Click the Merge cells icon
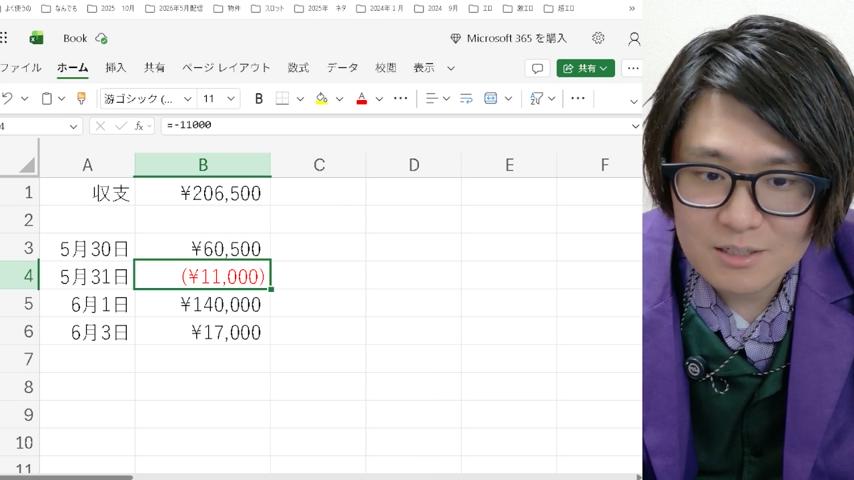Viewport: 854px width, 480px height. point(490,99)
